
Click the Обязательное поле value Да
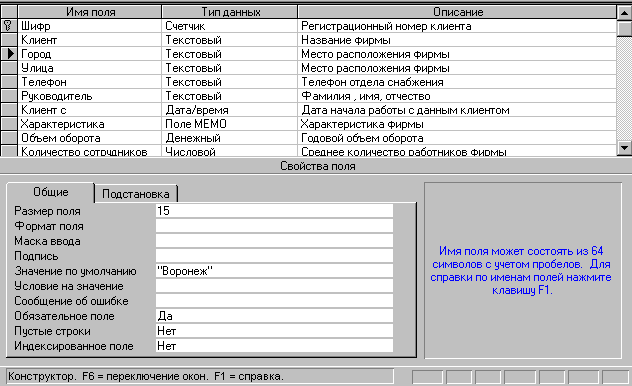pyautogui.click(x=274, y=316)
